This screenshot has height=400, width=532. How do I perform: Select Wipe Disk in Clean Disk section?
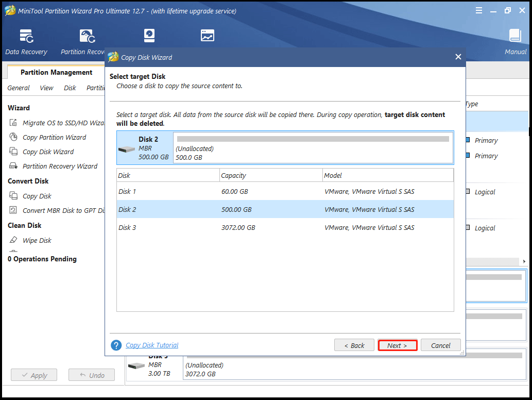pyautogui.click(x=37, y=240)
